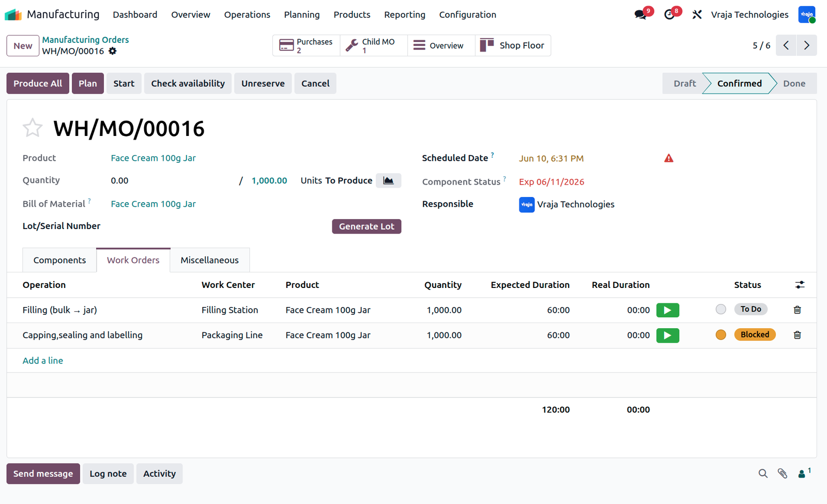This screenshot has width=827, height=504.
Task: Click the debug tools wrench icon
Action: (x=697, y=14)
